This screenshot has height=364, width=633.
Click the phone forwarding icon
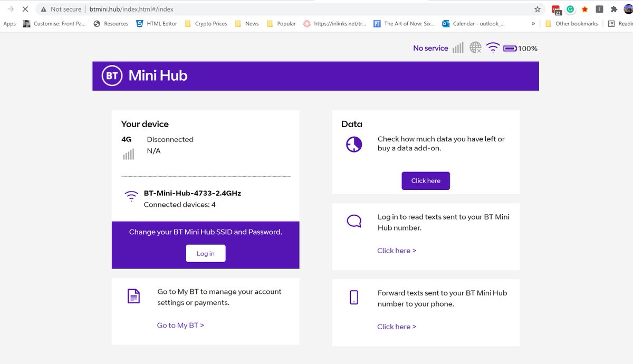click(x=354, y=297)
